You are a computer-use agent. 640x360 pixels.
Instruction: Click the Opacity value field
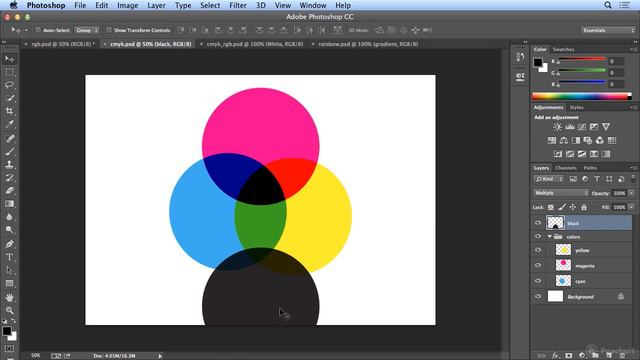(619, 193)
